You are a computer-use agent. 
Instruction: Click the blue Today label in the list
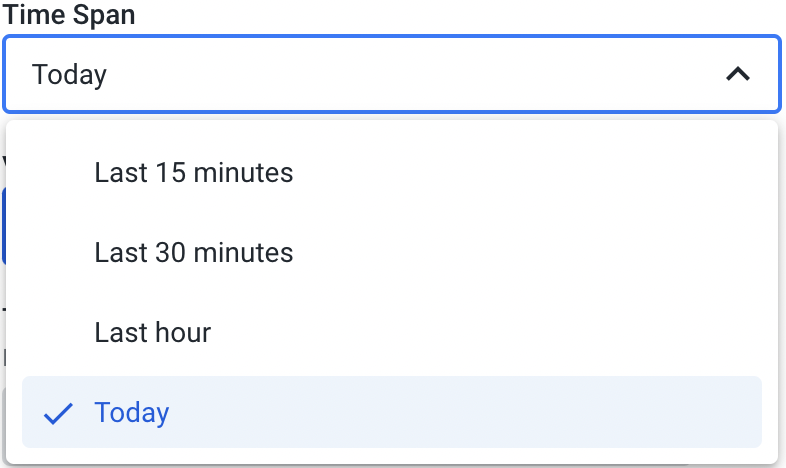click(132, 413)
